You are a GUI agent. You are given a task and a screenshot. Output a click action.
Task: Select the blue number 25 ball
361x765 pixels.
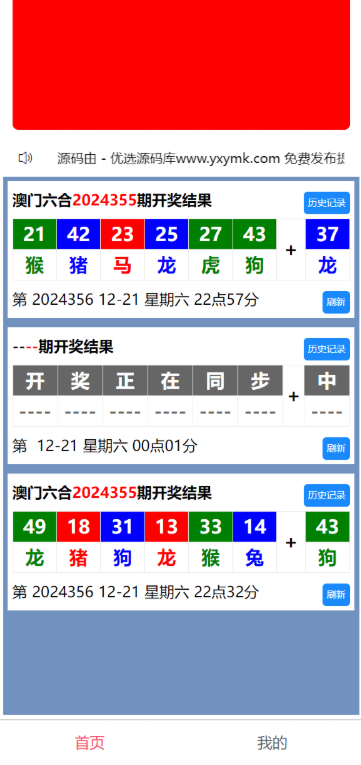pos(166,234)
